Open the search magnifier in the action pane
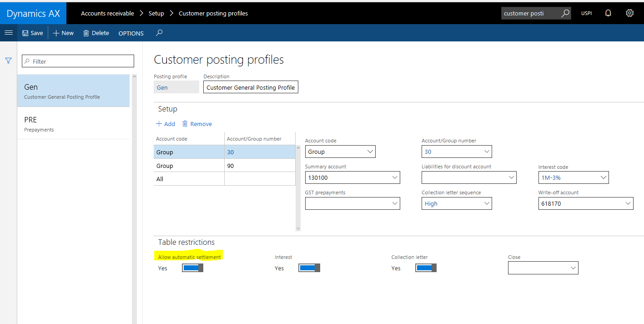 pyautogui.click(x=158, y=33)
